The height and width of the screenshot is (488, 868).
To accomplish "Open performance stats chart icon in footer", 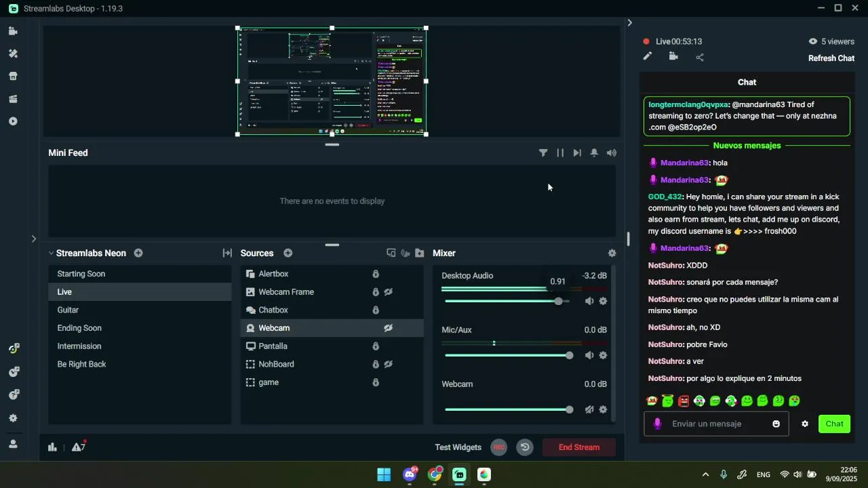I will [x=52, y=447].
